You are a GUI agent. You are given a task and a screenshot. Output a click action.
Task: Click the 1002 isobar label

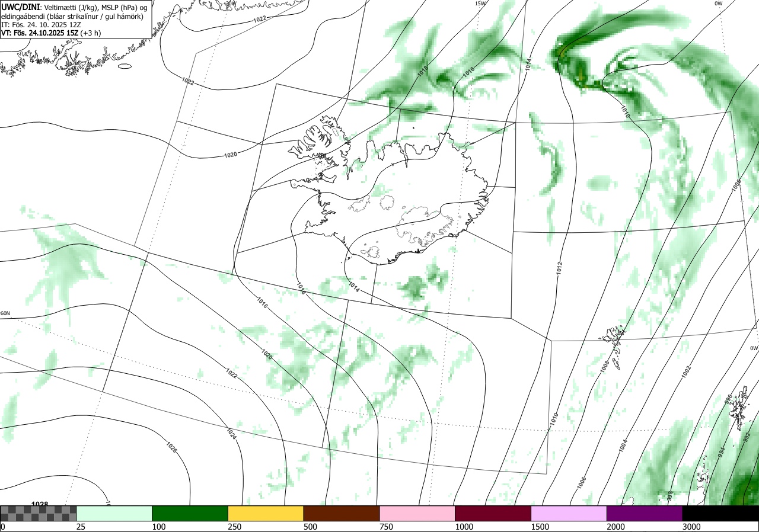(x=686, y=371)
